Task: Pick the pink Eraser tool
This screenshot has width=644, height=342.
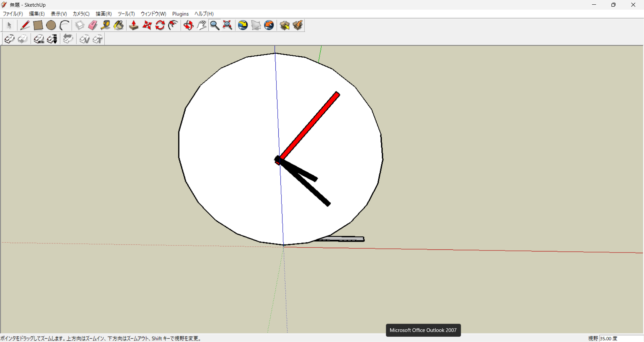Action: (x=93, y=25)
